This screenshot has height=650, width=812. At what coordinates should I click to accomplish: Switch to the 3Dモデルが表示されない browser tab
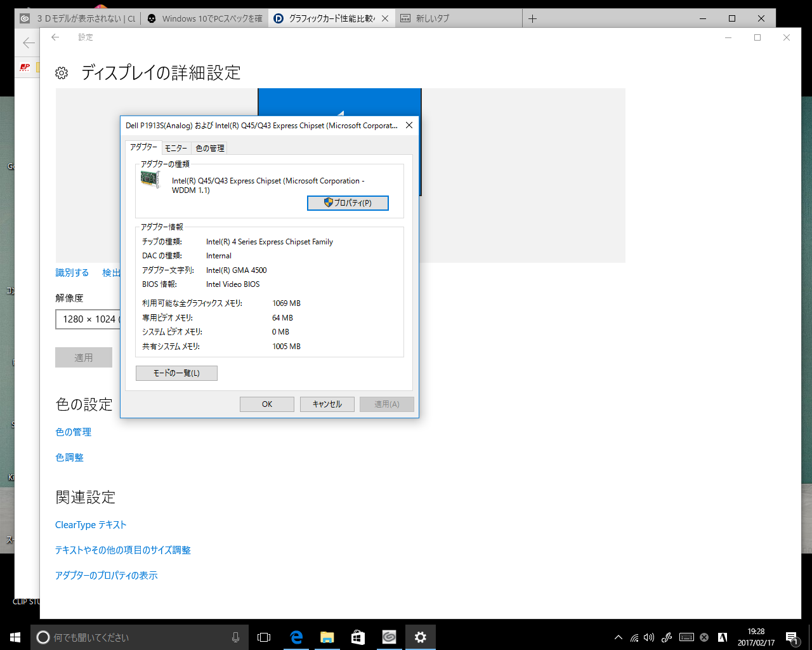click(x=77, y=18)
